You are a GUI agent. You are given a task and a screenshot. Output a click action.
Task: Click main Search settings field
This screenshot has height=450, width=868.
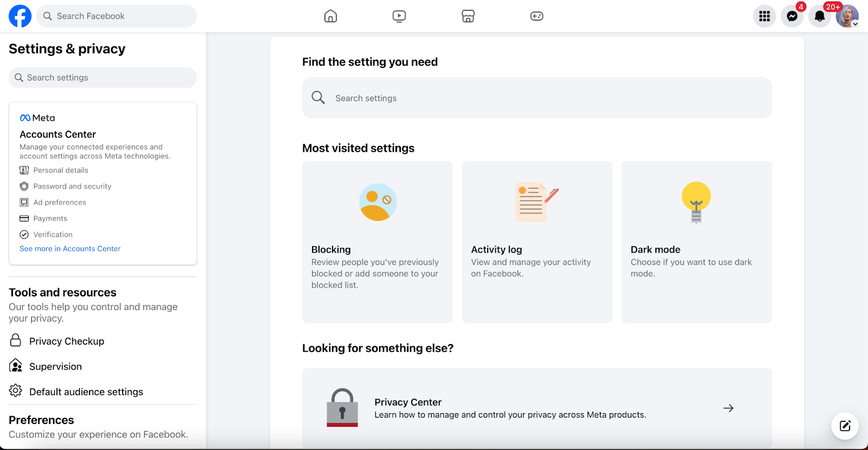tap(537, 98)
